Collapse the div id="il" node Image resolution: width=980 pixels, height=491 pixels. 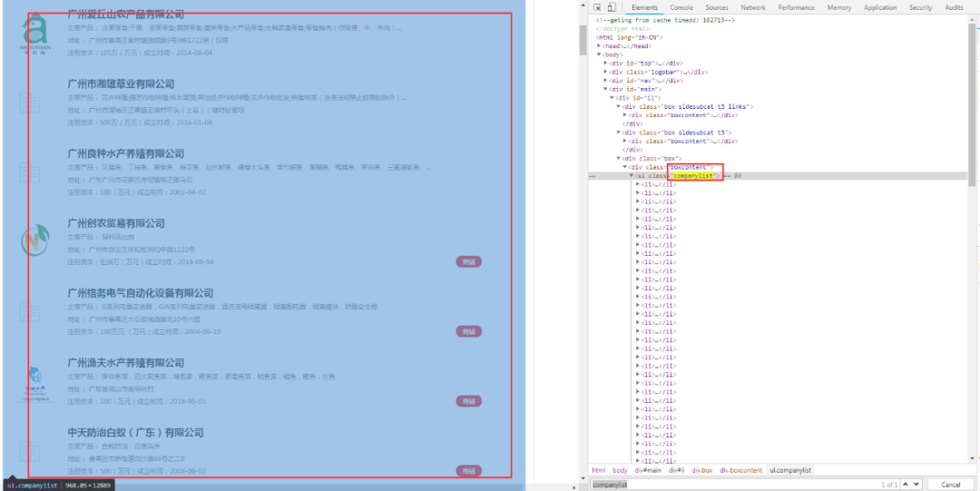(612, 98)
